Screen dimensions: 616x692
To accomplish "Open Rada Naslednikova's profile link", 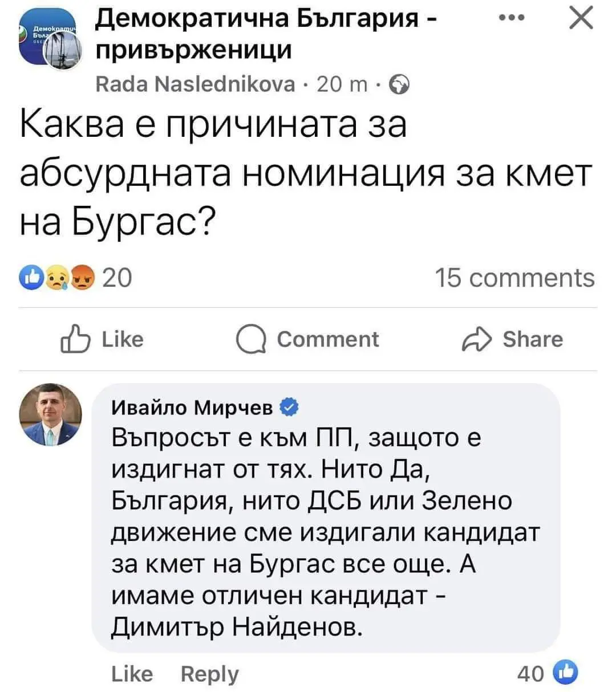I will click(x=195, y=85).
